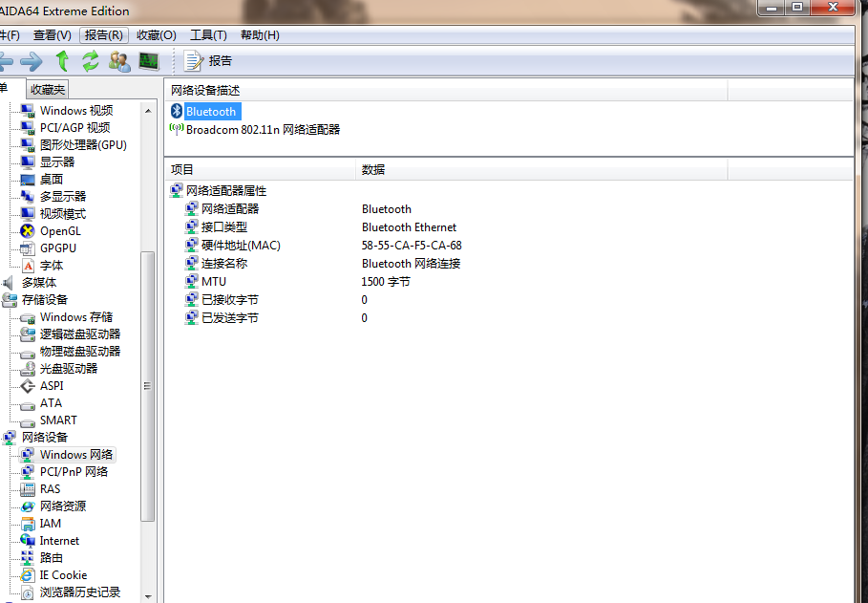Click the 报告 toolbar button

point(208,61)
